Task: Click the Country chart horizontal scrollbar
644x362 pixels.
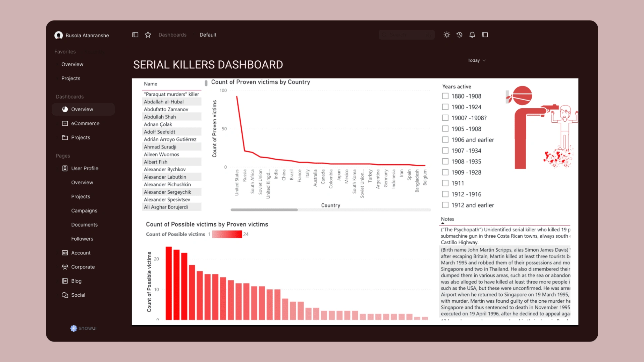Action: coord(264,210)
